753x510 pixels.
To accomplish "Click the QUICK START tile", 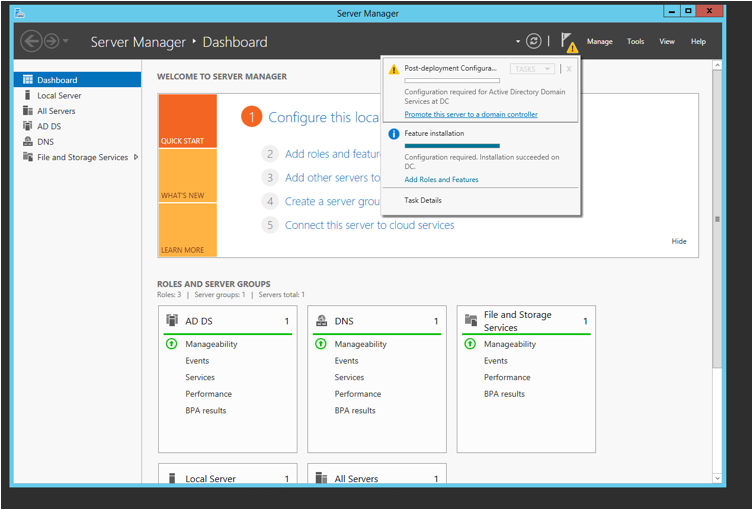I will pyautogui.click(x=188, y=121).
